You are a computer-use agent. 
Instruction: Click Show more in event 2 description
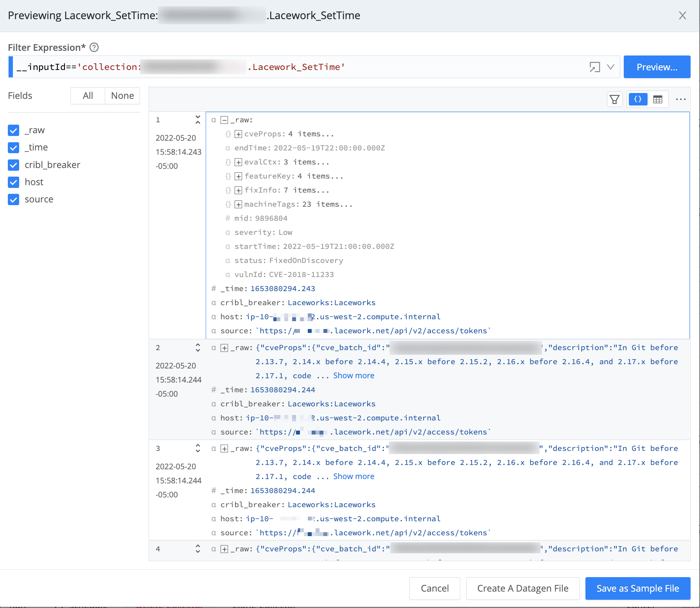[x=353, y=376]
